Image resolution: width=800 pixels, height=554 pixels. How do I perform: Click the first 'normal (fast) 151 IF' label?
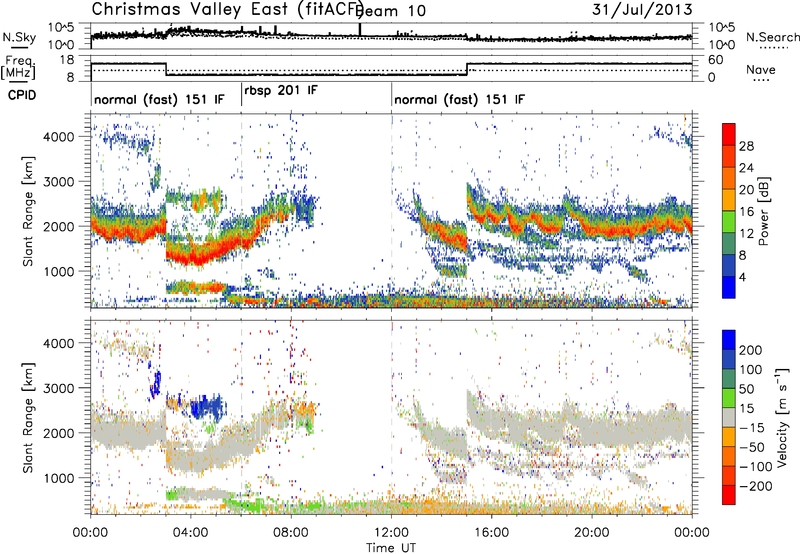click(159, 99)
